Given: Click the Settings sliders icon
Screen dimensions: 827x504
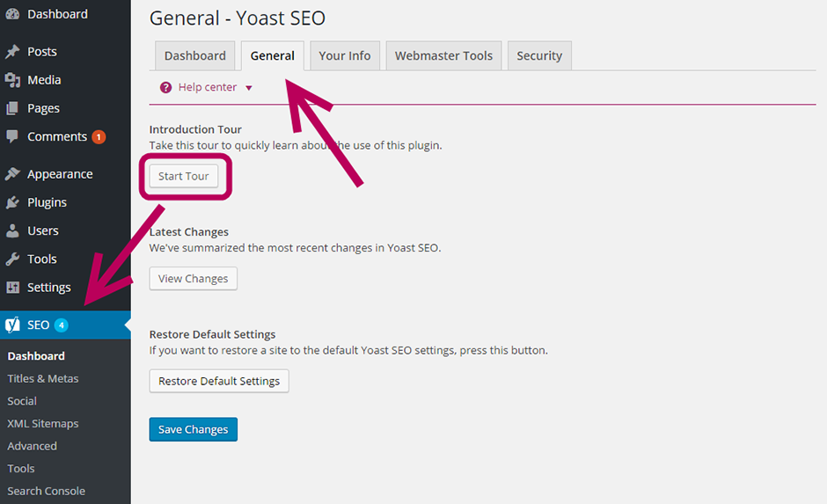Looking at the screenshot, I should click(12, 288).
